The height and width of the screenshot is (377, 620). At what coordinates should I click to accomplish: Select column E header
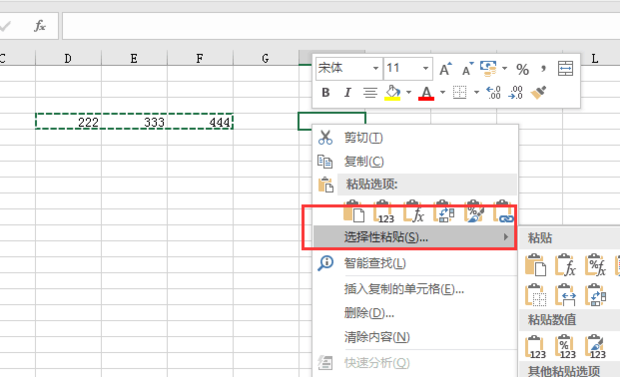pyautogui.click(x=134, y=58)
